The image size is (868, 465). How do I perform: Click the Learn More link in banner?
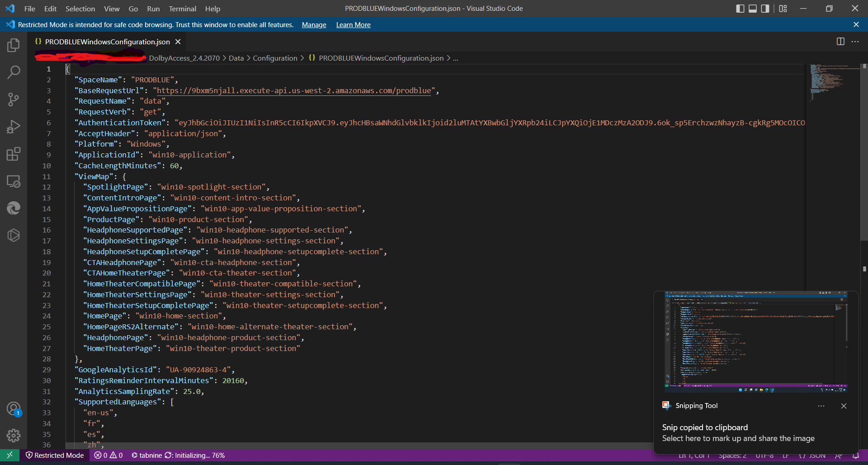pos(354,25)
